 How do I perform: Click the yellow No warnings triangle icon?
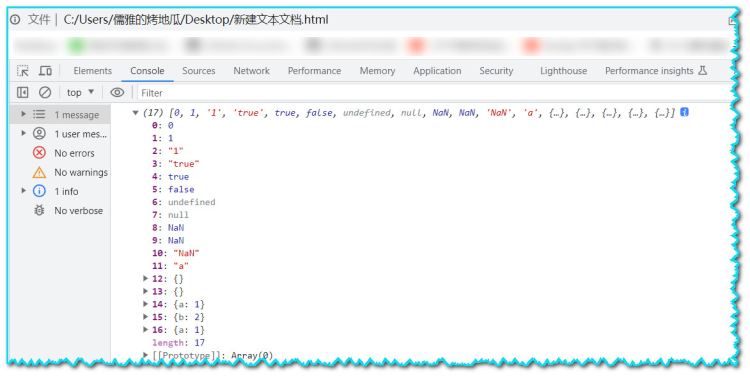click(x=39, y=172)
